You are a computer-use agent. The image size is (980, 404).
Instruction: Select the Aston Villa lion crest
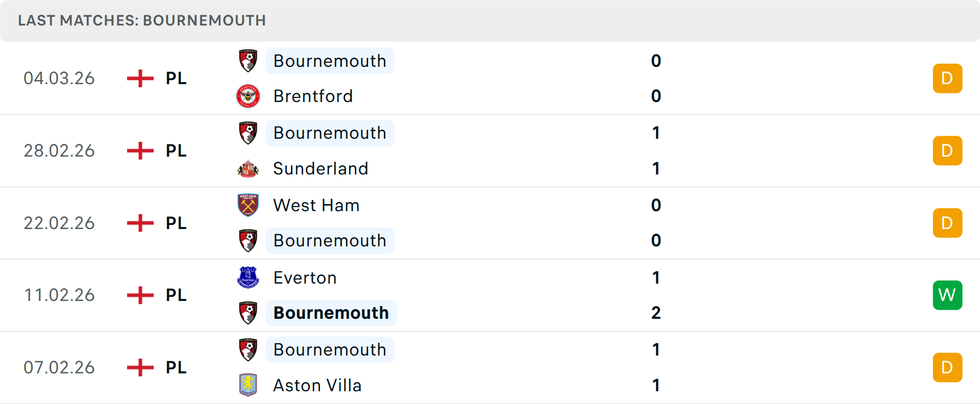tap(248, 385)
